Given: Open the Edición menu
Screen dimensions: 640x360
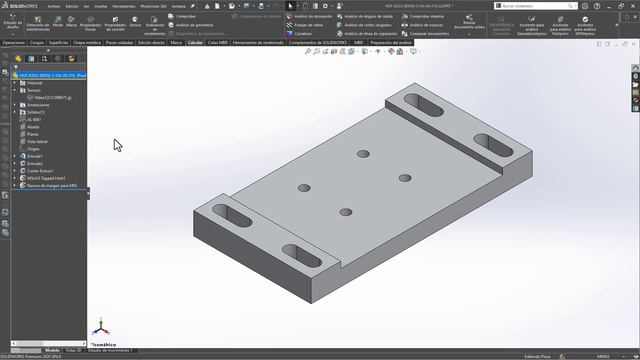Looking at the screenshot, I should coord(72,6).
